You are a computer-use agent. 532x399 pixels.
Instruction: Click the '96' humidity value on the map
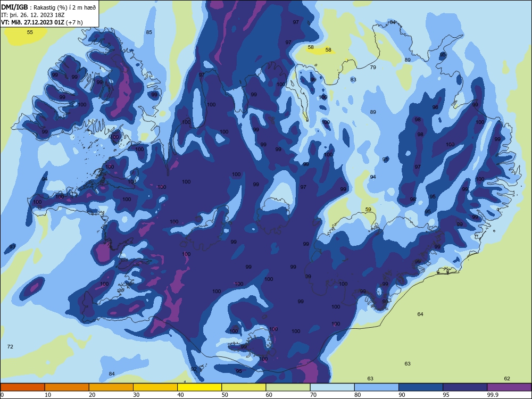pyautogui.click(x=435, y=107)
